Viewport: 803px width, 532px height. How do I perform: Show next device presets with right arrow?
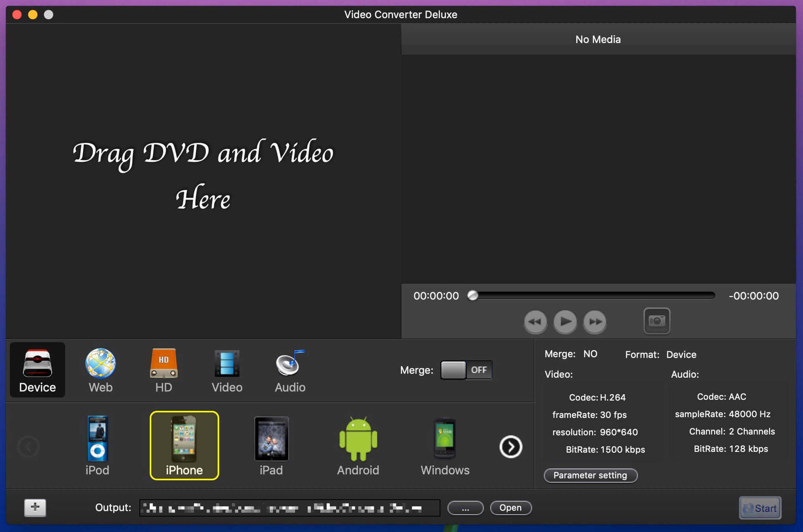pyautogui.click(x=511, y=447)
